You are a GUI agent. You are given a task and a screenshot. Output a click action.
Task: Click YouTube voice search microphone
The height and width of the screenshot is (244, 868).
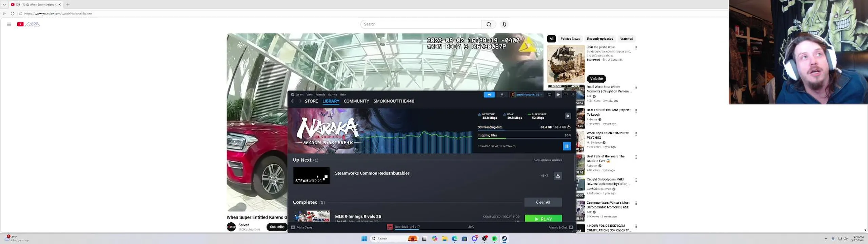click(504, 24)
